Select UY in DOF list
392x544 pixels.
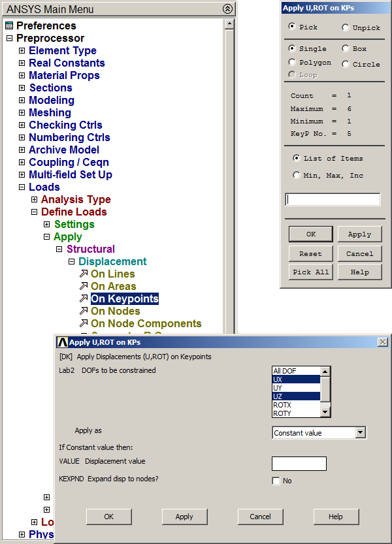[296, 388]
